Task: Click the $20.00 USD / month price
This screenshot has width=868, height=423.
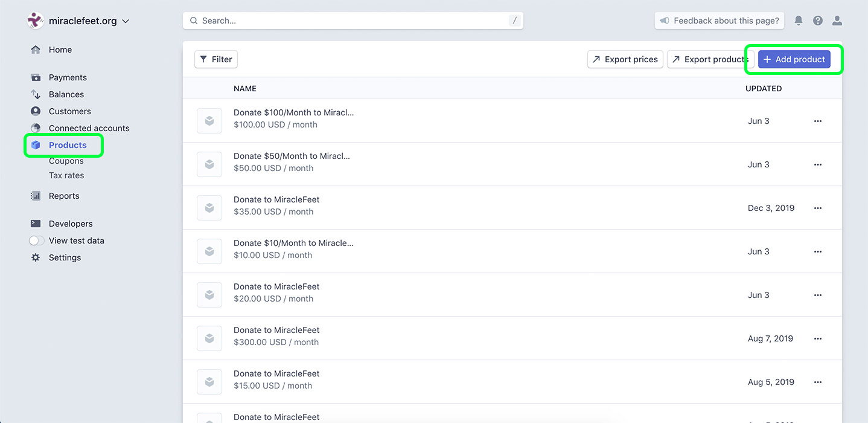Action: point(273,299)
